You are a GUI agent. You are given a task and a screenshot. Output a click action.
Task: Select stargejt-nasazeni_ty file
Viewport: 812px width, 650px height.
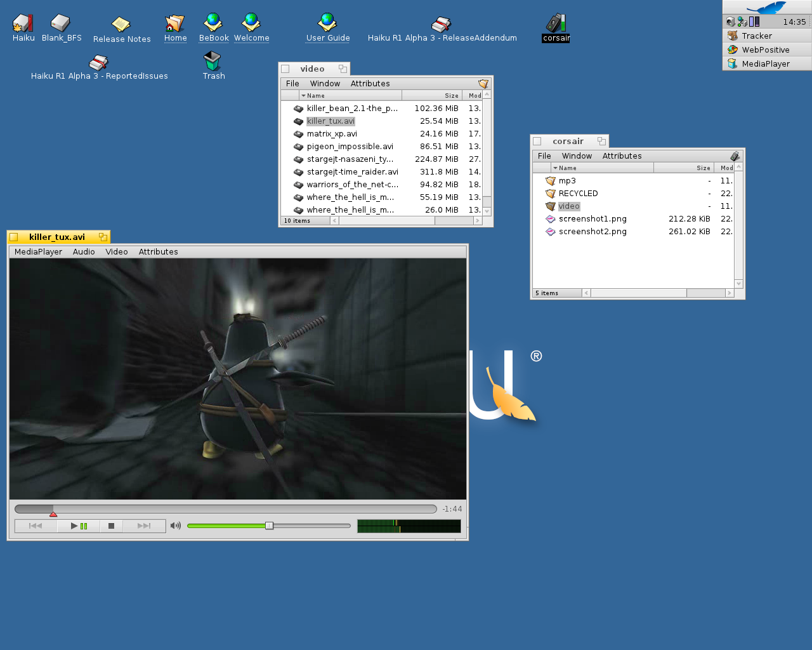[350, 159]
